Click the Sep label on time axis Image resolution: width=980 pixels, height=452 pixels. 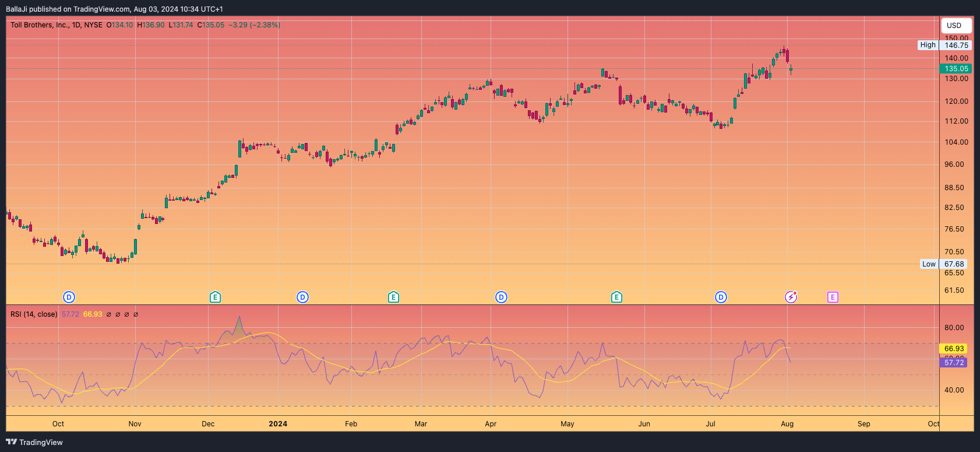(864, 424)
